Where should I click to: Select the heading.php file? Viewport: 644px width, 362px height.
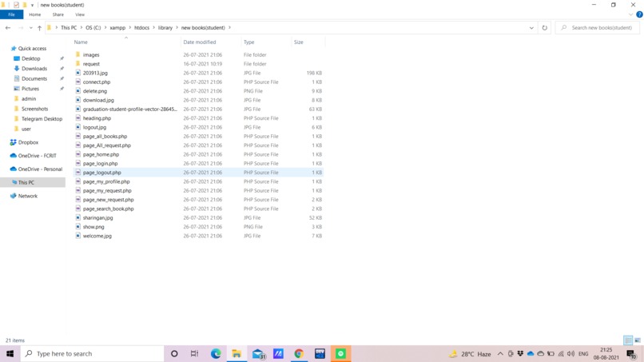97,118
